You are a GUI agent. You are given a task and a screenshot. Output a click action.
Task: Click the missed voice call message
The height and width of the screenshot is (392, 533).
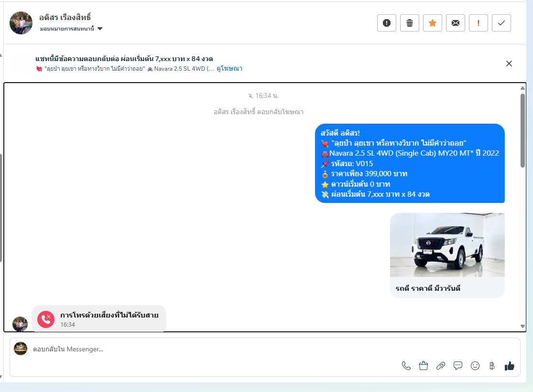99,318
